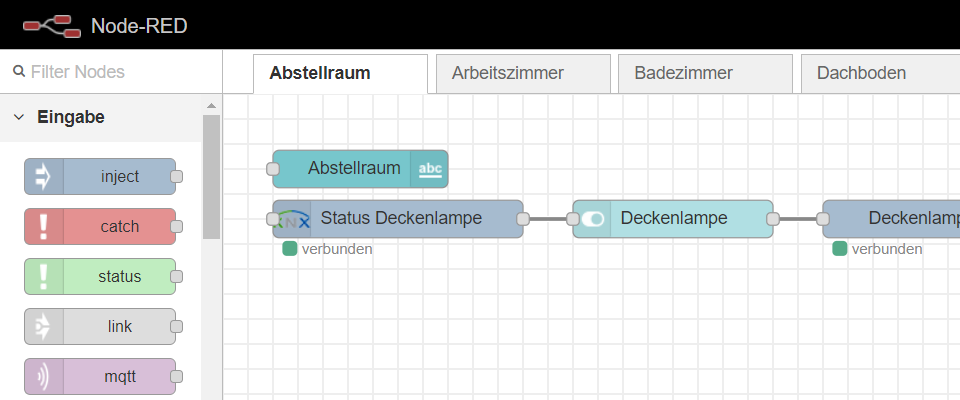Switch to the Dachboden tab
The height and width of the screenshot is (400, 960).
(x=861, y=73)
